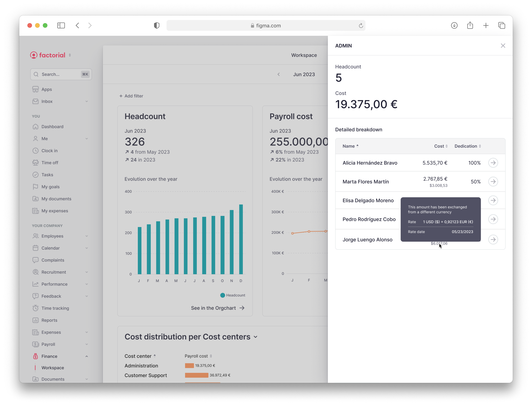
Task: Click the Safari sidebar toggle icon
Action: (x=61, y=25)
